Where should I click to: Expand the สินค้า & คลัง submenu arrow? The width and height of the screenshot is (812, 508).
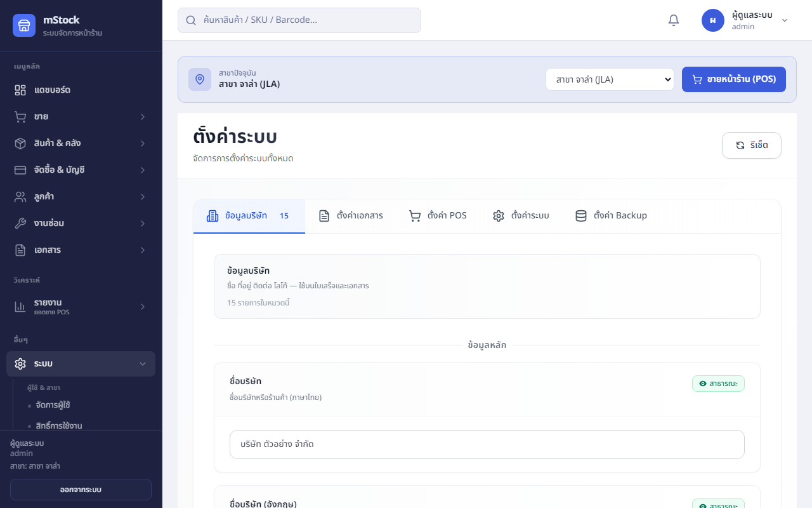click(x=143, y=144)
